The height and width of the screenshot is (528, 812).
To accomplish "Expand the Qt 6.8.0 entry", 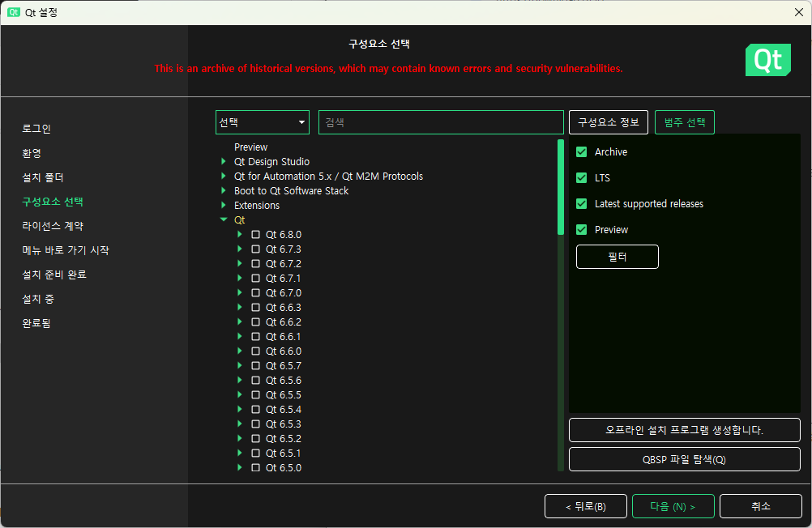I will tap(239, 235).
